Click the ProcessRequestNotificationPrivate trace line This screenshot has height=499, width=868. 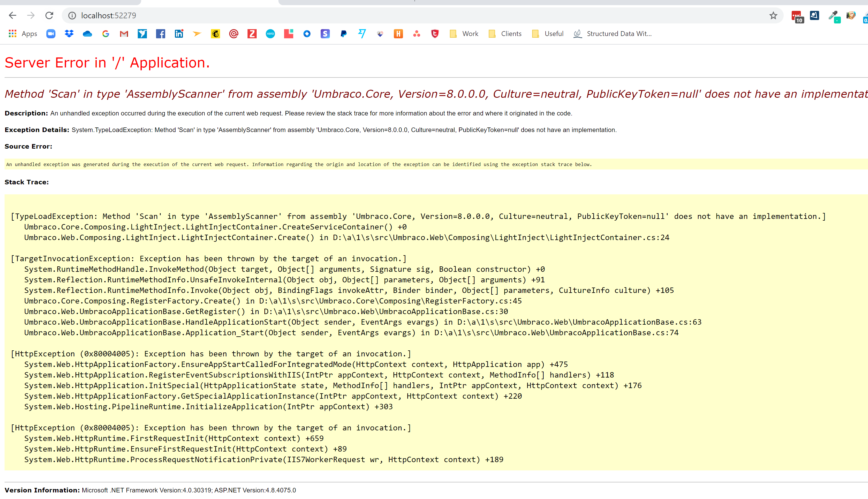(264, 460)
